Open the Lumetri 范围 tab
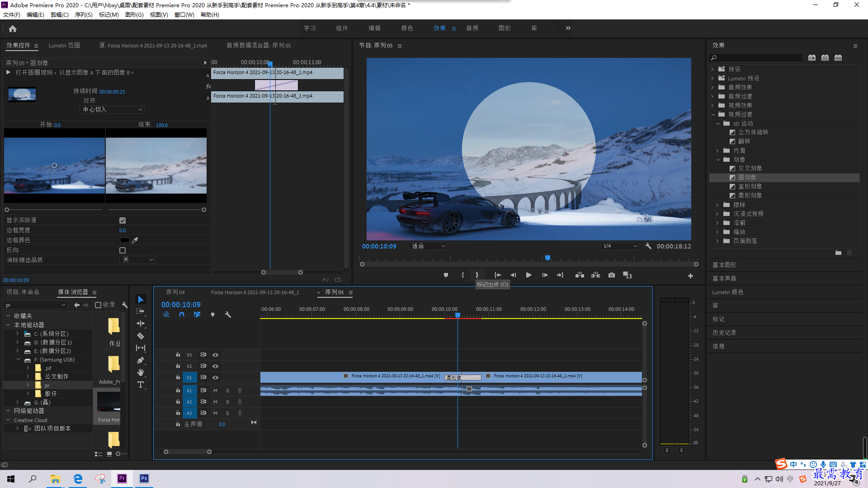The height and width of the screenshot is (488, 868). click(64, 46)
